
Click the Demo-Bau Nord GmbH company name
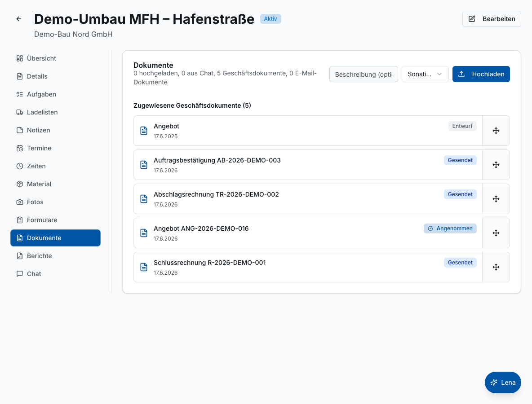tap(73, 34)
